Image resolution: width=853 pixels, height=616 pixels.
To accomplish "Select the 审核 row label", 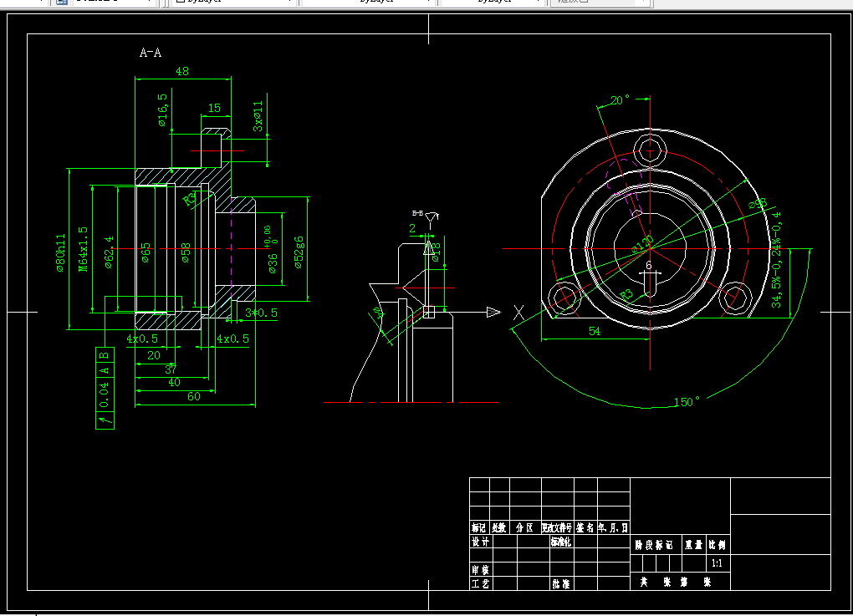I will [480, 570].
